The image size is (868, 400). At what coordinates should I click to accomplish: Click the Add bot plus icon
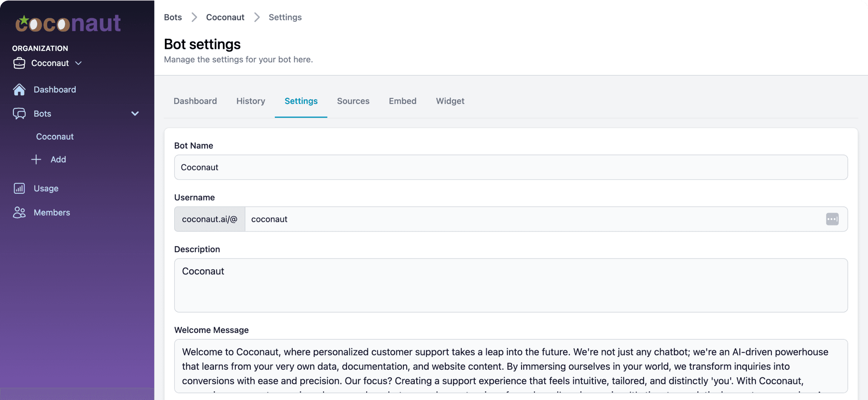(x=36, y=160)
